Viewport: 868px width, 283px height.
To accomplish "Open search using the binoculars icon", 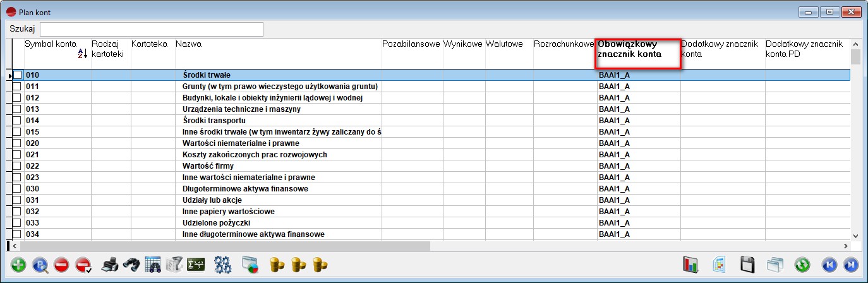I will coord(131,265).
